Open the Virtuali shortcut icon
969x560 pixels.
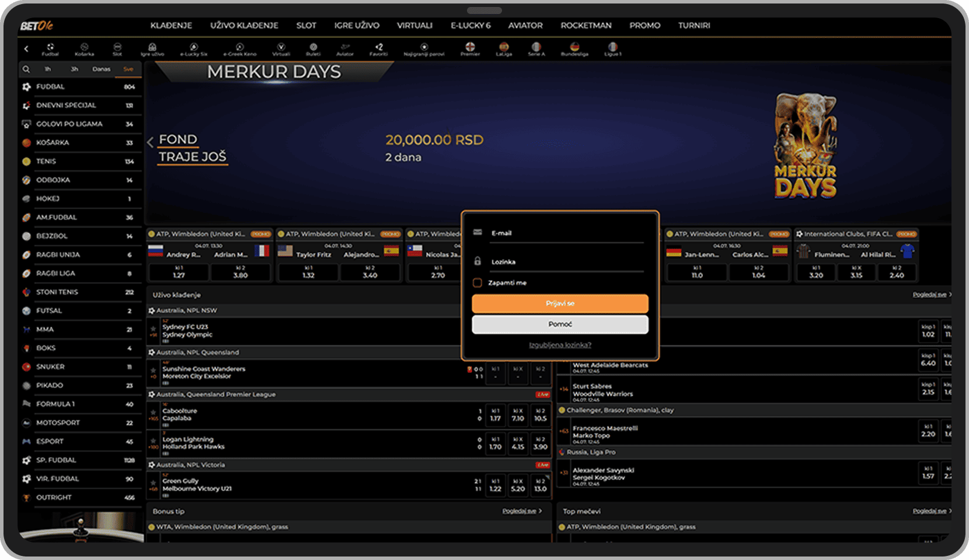coord(281,49)
